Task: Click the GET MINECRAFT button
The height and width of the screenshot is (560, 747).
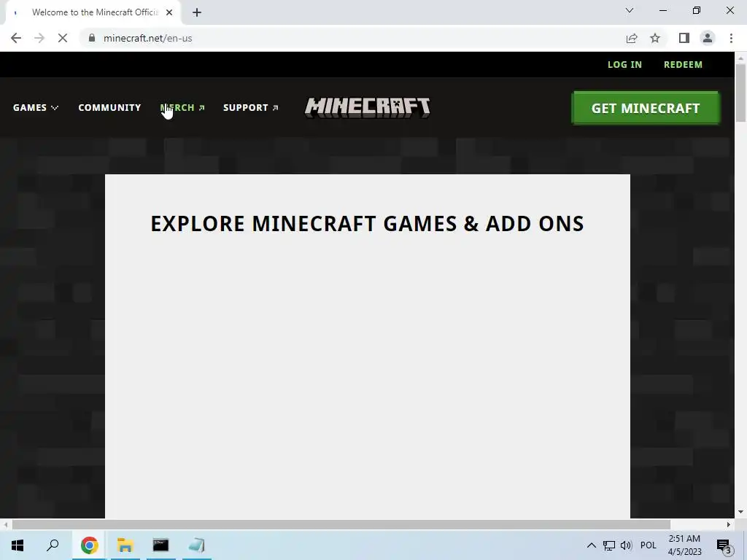Action: click(646, 108)
